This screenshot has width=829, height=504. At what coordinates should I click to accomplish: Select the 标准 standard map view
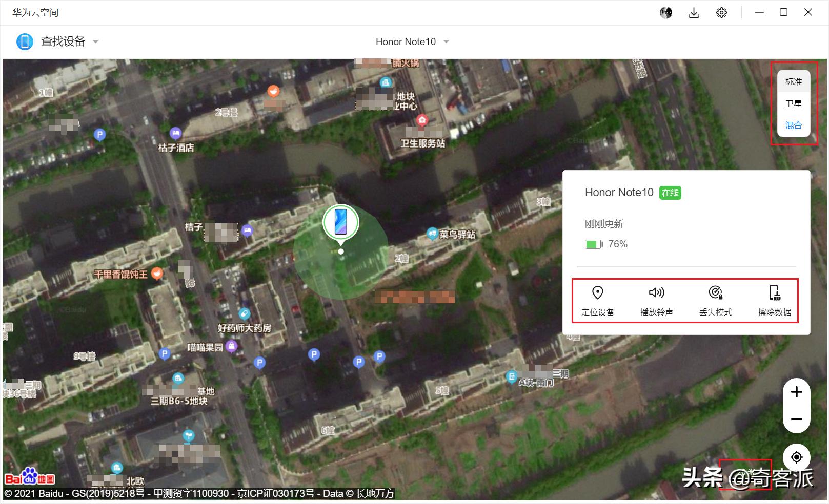[x=793, y=82]
